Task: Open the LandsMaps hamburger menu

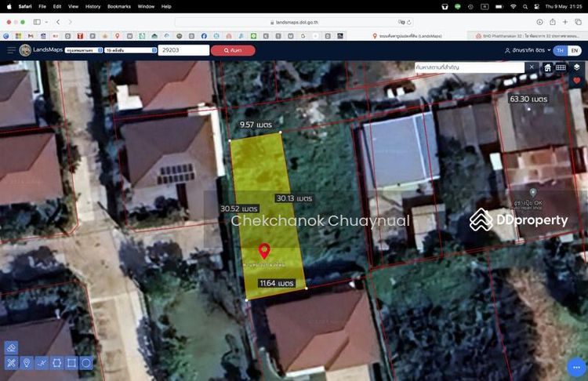Action: click(12, 50)
